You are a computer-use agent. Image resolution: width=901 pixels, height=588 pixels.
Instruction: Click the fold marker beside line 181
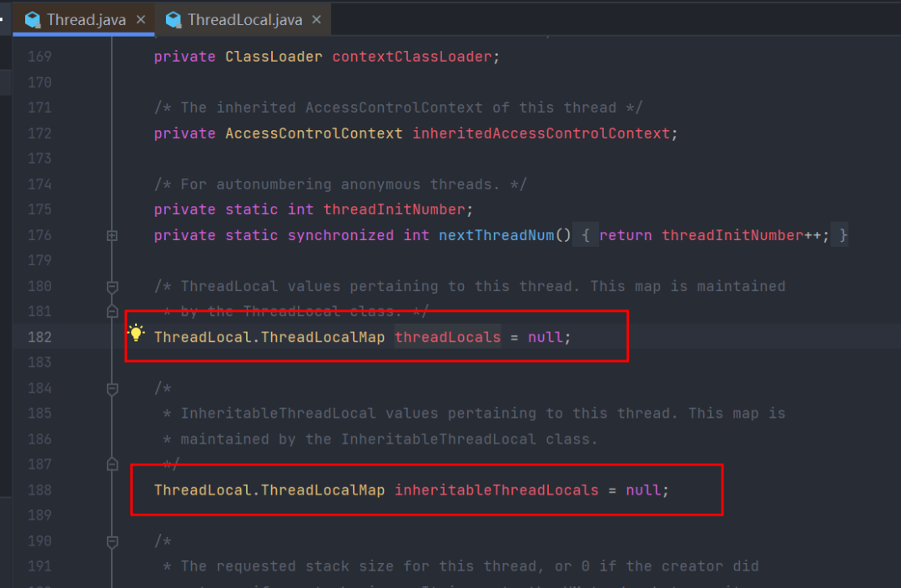pos(112,311)
